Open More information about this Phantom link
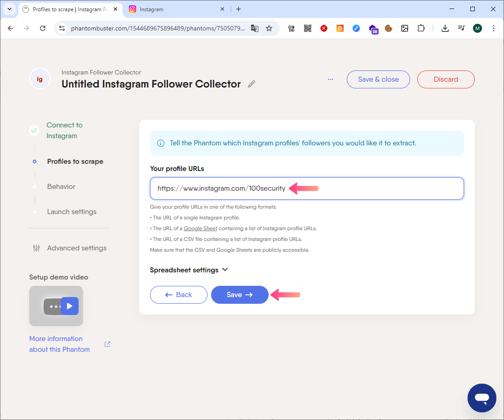The image size is (504, 420). click(59, 344)
